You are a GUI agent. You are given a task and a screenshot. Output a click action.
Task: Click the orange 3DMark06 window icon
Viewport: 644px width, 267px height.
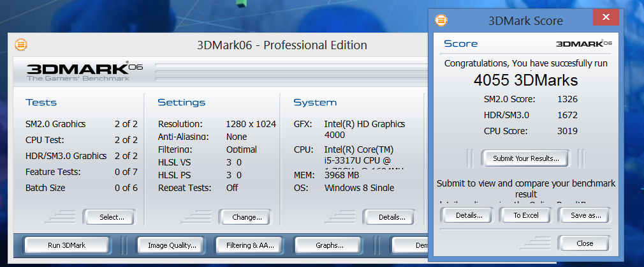coord(21,45)
